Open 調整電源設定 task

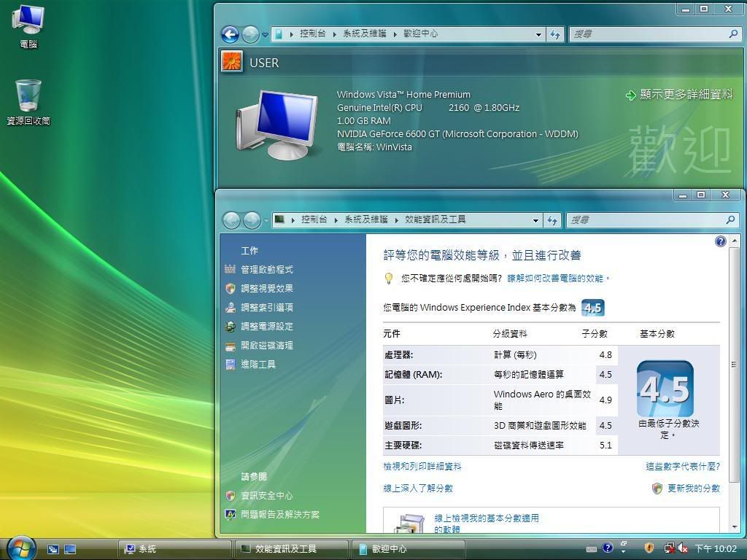(x=267, y=327)
